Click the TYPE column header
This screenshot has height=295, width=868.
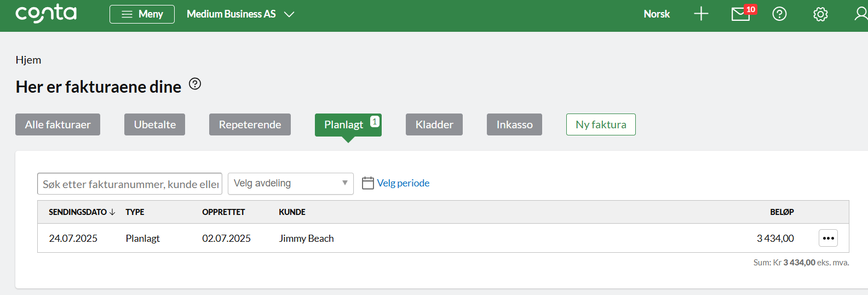135,212
